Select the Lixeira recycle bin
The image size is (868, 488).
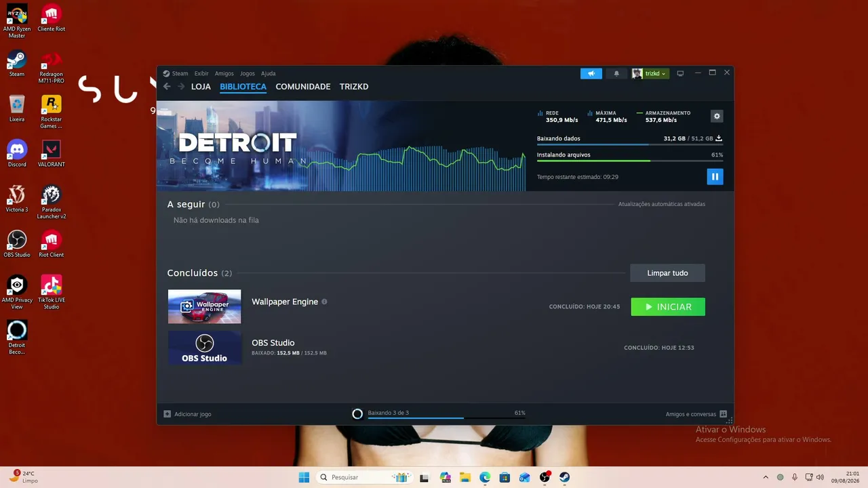pyautogui.click(x=17, y=108)
